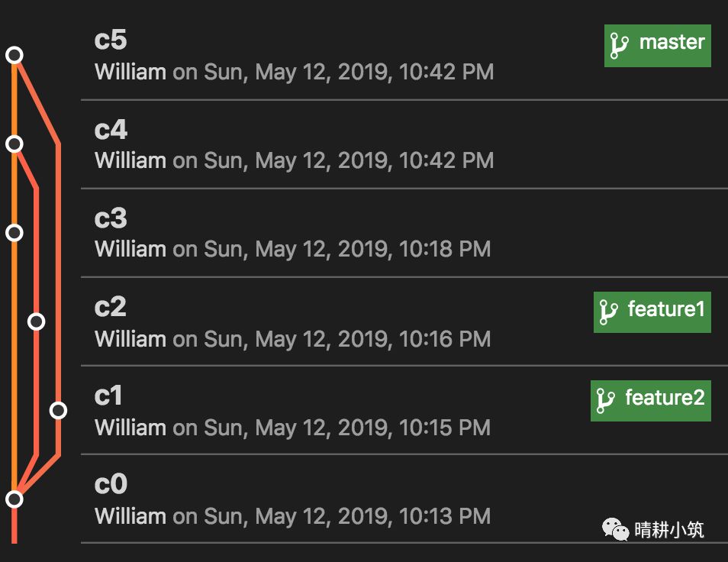Screen dimensions: 728x562
Task: Open commit c1 title
Action: point(109,396)
